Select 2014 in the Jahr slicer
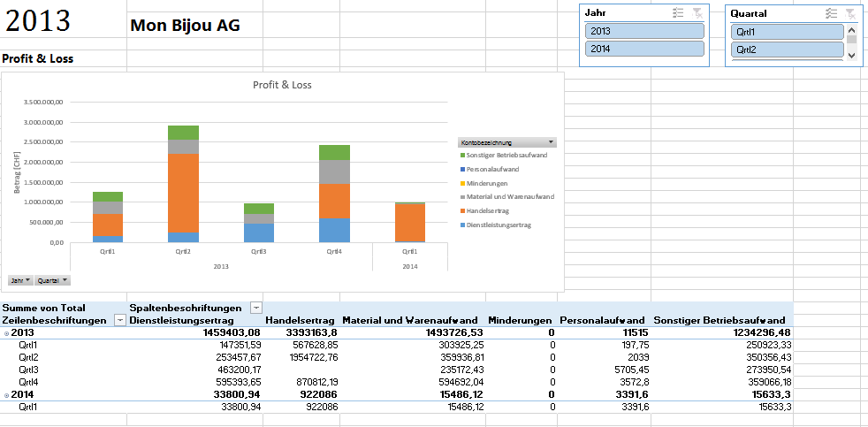This screenshot has height=427, width=868. (644, 49)
